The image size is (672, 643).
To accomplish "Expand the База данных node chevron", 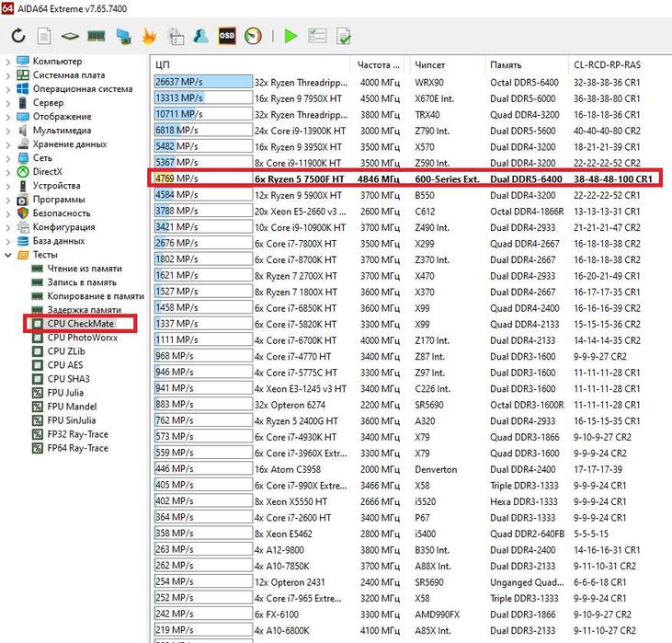I will tap(8, 241).
